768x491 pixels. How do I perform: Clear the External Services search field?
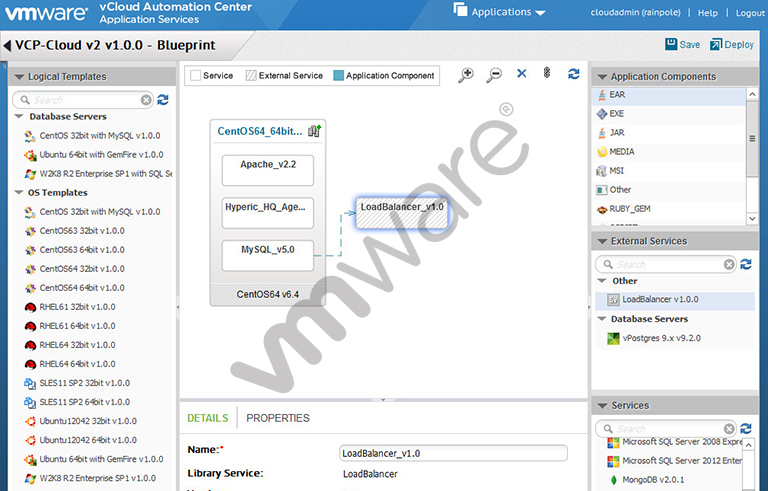[x=728, y=264]
